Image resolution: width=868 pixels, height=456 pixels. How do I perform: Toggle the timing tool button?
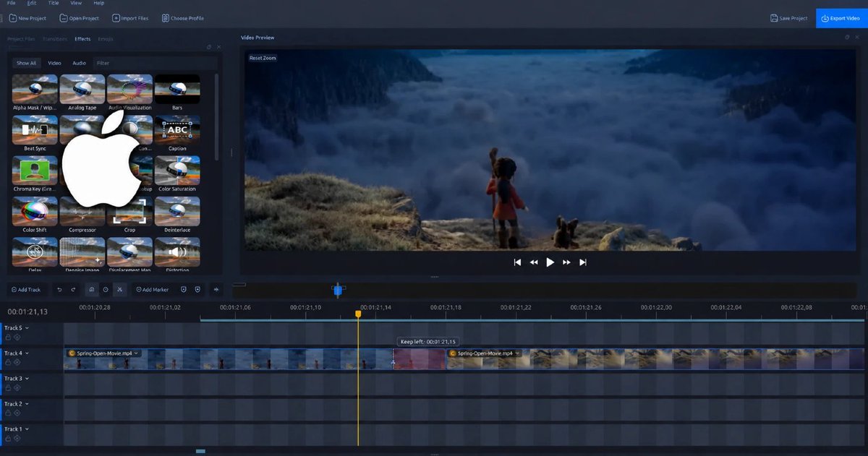point(106,290)
